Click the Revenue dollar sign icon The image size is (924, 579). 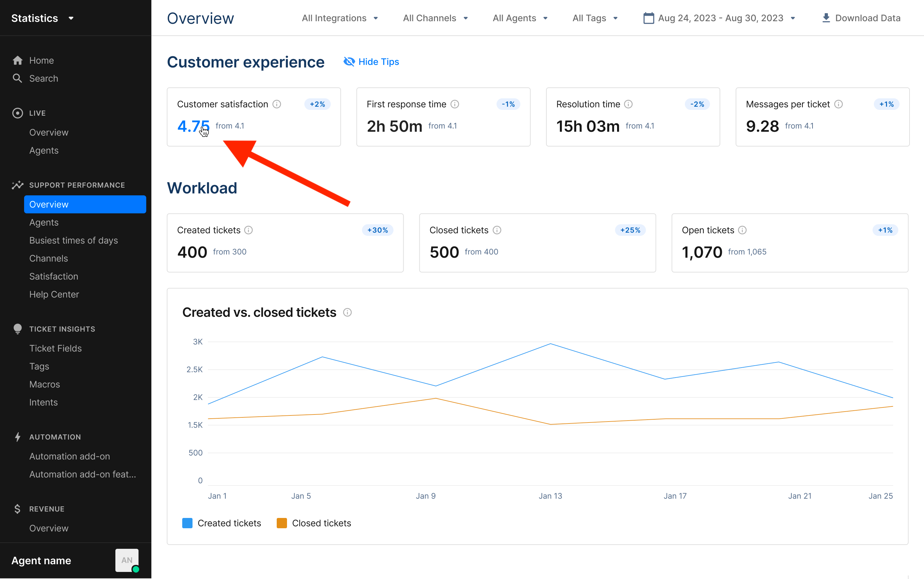coord(17,509)
